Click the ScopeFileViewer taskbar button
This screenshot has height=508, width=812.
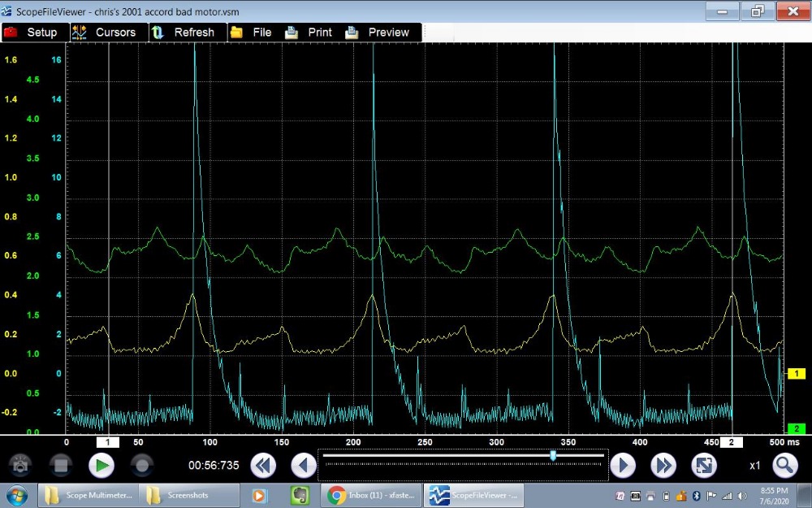point(473,496)
